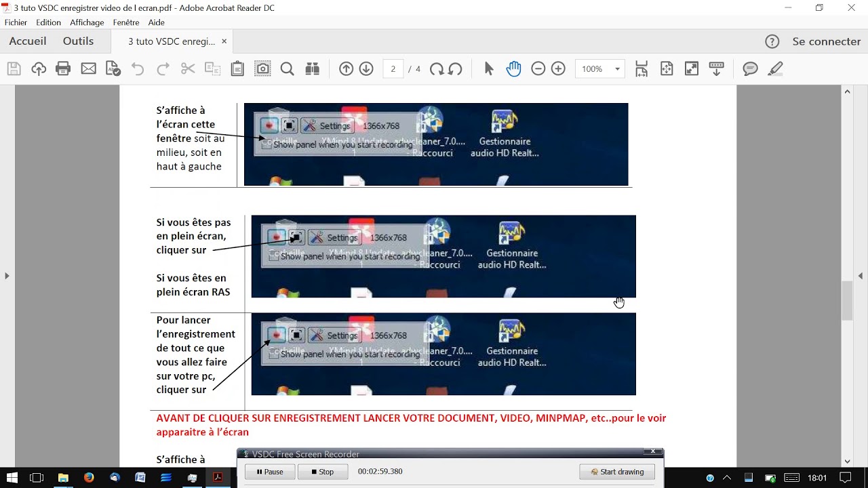Click the fit-width scrolling icon
The image size is (868, 488).
642,68
